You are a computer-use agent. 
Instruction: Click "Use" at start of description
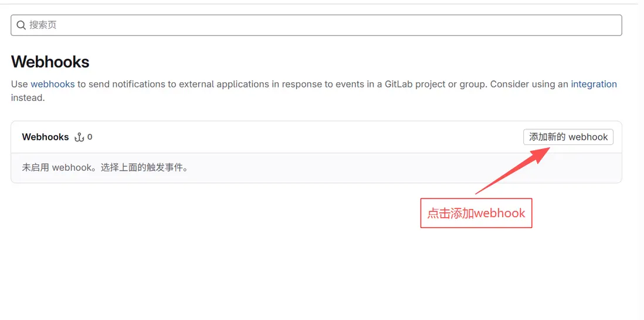click(x=19, y=84)
